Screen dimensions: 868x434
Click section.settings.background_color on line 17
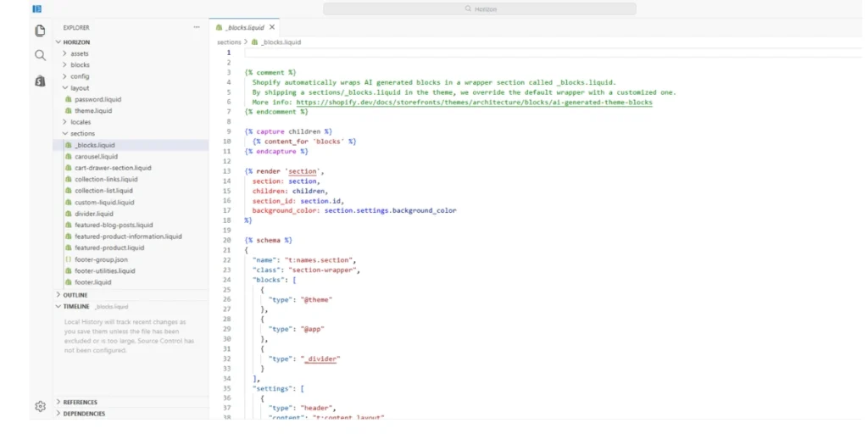coord(390,210)
